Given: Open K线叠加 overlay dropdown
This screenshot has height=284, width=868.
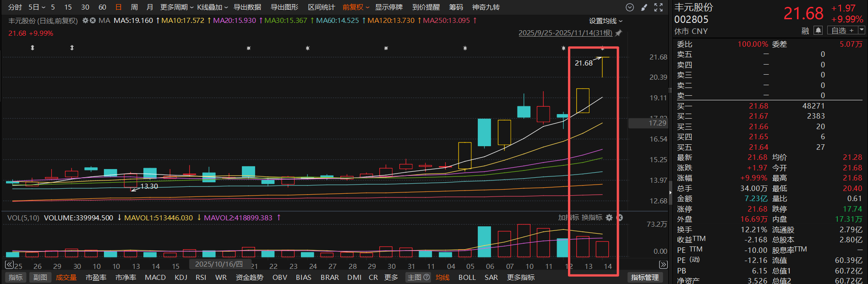Looking at the screenshot, I should 213,7.
